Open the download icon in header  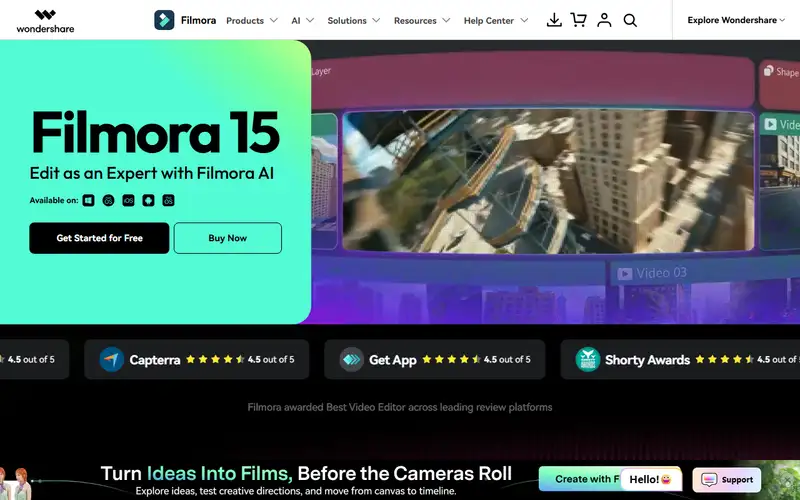[x=554, y=20]
